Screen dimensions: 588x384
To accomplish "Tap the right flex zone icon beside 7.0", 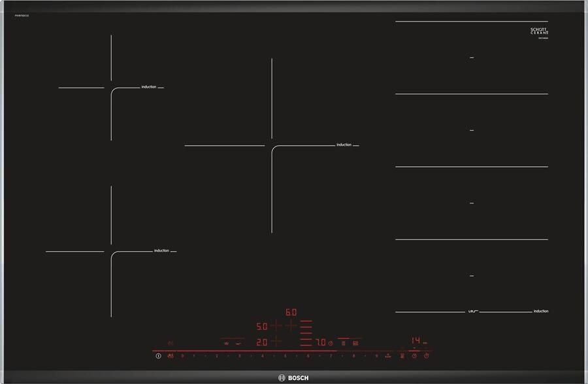I will 356,342.
